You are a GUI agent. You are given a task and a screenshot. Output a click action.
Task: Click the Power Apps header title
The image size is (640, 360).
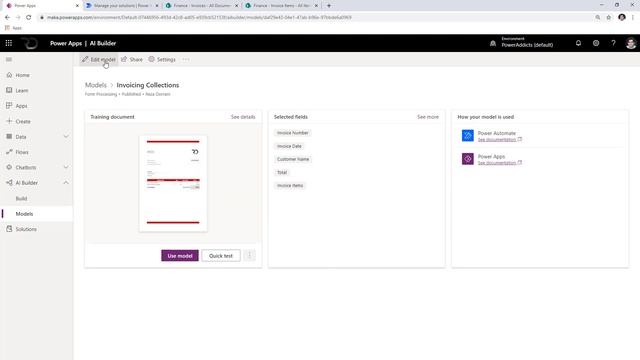pos(66,43)
